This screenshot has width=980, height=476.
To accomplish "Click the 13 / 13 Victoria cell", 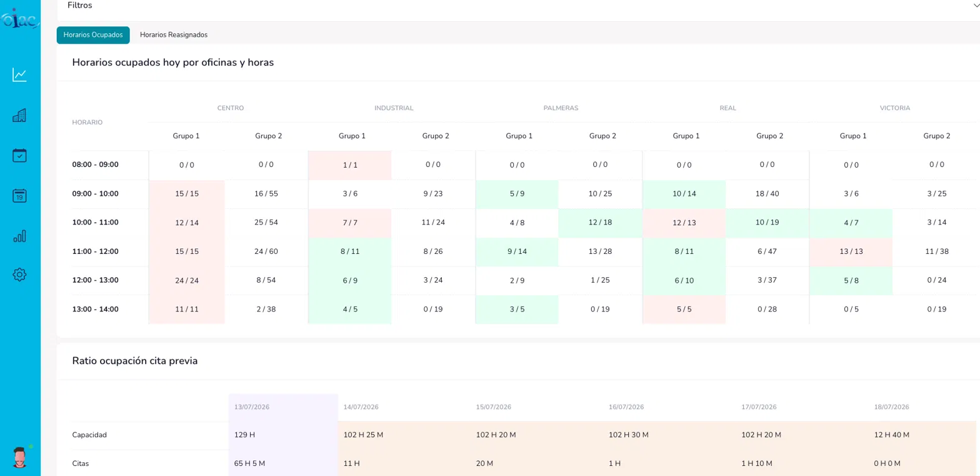I will (851, 251).
